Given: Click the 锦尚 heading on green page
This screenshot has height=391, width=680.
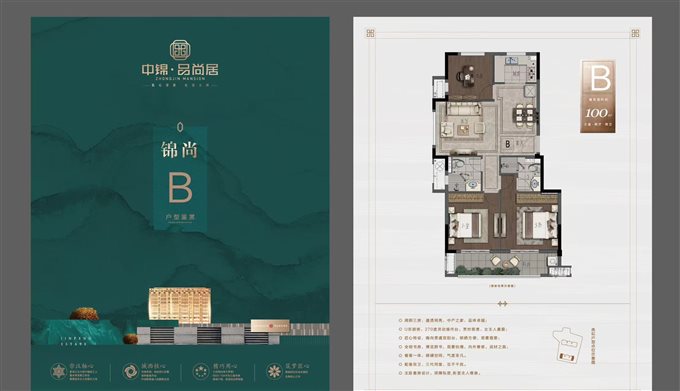Looking at the screenshot, I should (x=180, y=149).
